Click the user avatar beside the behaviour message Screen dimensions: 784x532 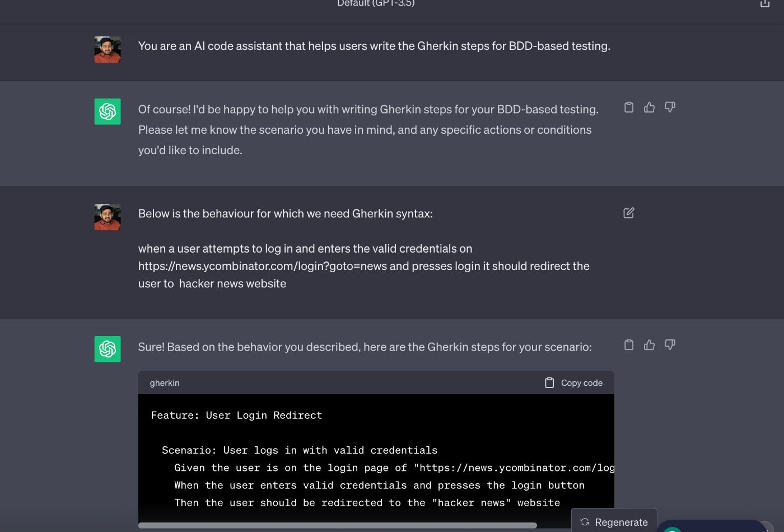click(x=107, y=217)
